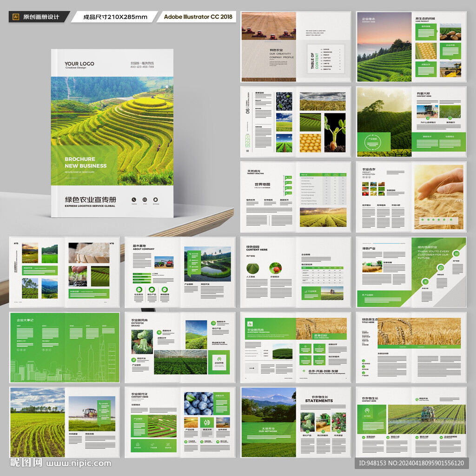Click the TABLE OF CONTENT vertical text

coord(315,60)
